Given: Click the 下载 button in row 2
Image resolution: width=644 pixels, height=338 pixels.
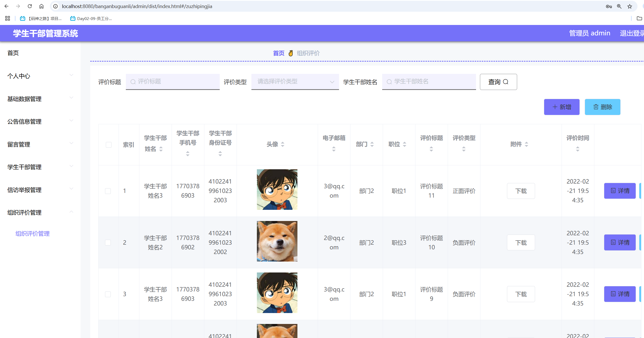Looking at the screenshot, I should tap(521, 242).
